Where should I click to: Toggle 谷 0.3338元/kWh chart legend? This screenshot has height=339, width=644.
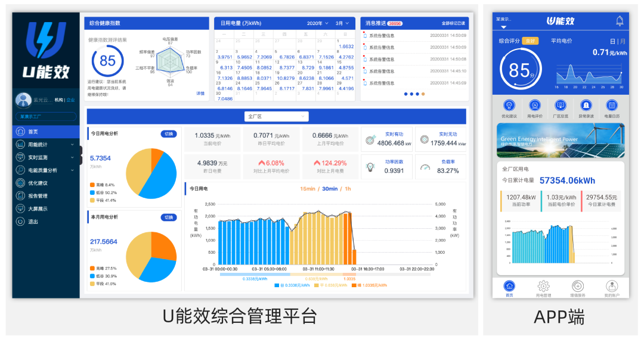coord(292,285)
